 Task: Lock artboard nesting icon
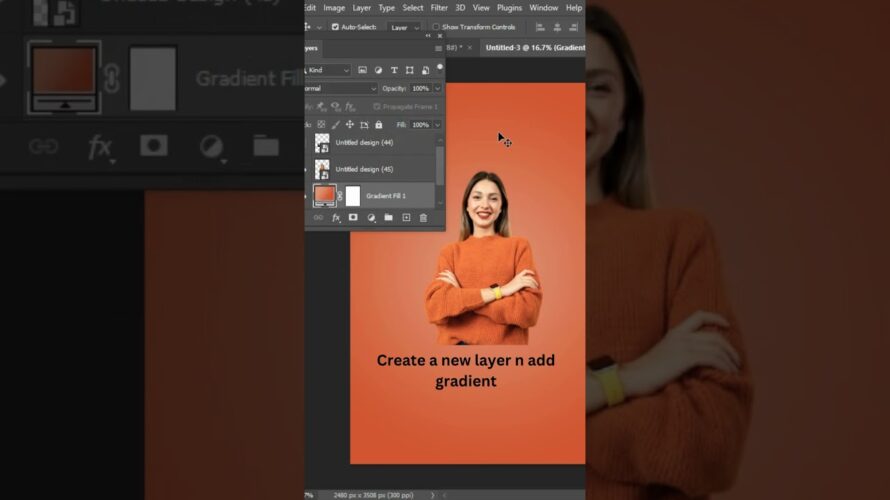coord(364,124)
